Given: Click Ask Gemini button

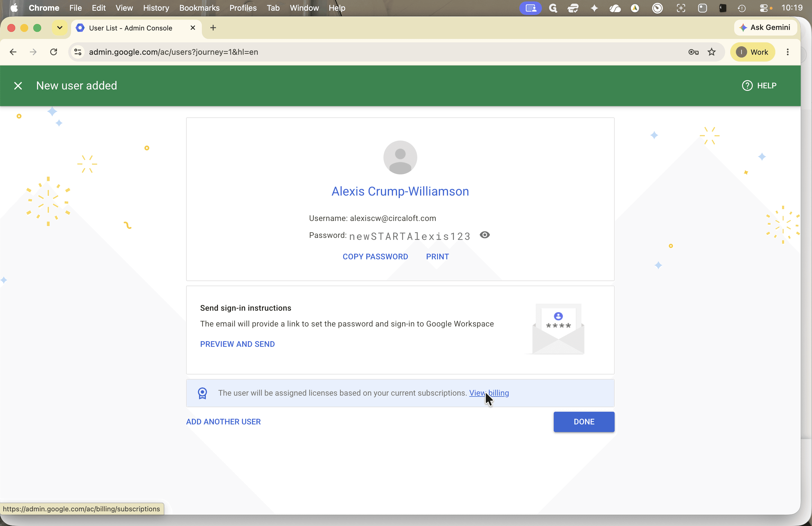Looking at the screenshot, I should click(765, 28).
